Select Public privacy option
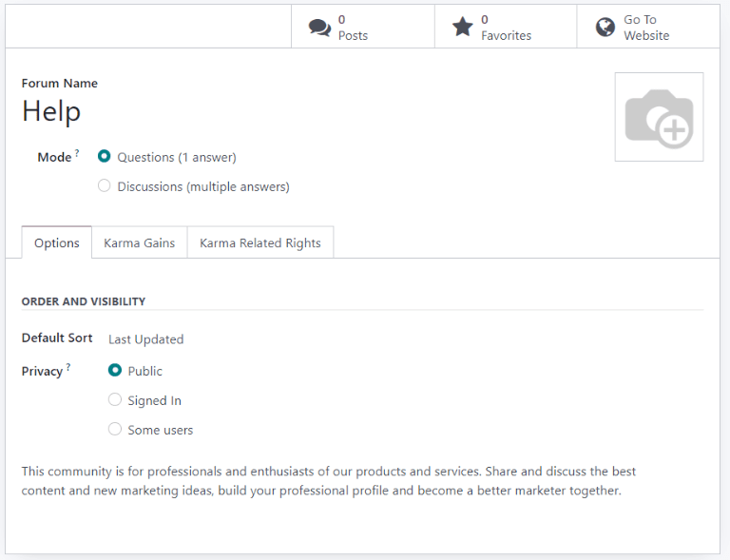The width and height of the screenshot is (730, 560). [x=114, y=370]
